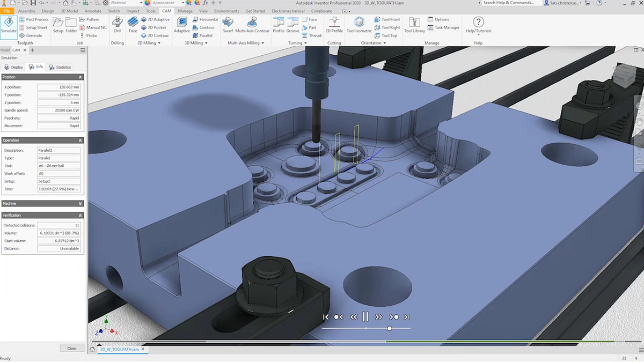Collapse the Verification panel section
Image resolution: width=644 pixels, height=362 pixels.
coord(79,215)
